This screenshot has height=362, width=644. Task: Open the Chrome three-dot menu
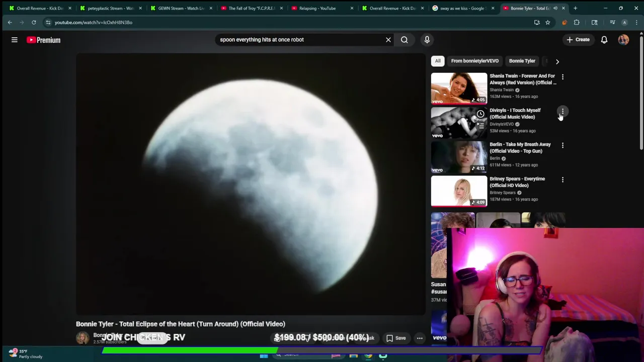[x=636, y=22]
